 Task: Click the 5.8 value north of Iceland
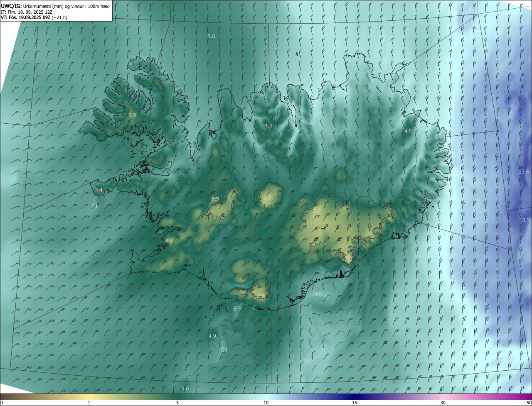(211, 37)
